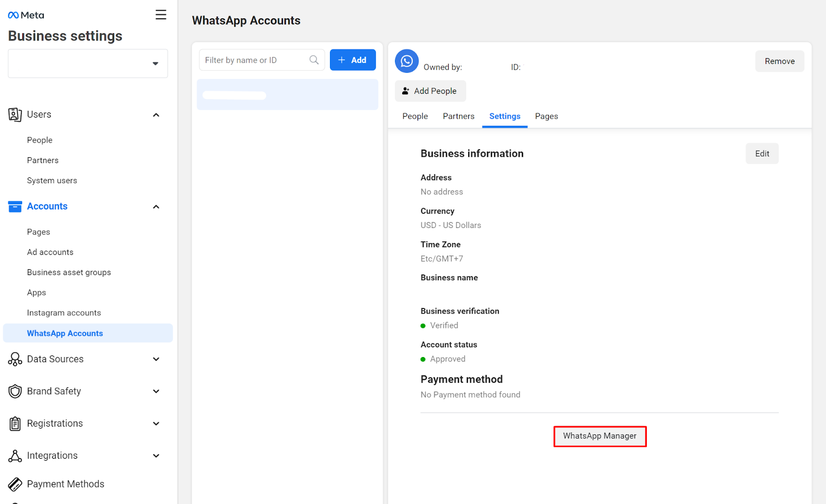Open Ad accounts in sidebar

pos(50,252)
